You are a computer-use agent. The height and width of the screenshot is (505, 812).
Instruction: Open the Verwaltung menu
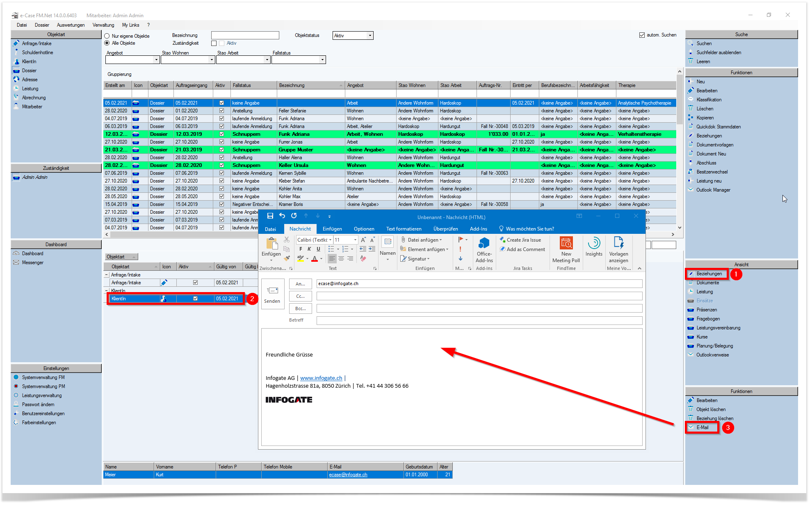103,25
